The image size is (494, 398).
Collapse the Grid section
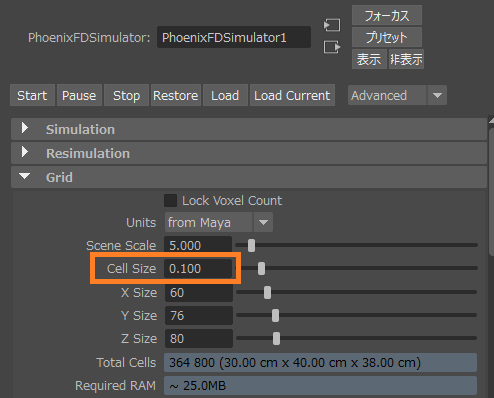[249, 177]
